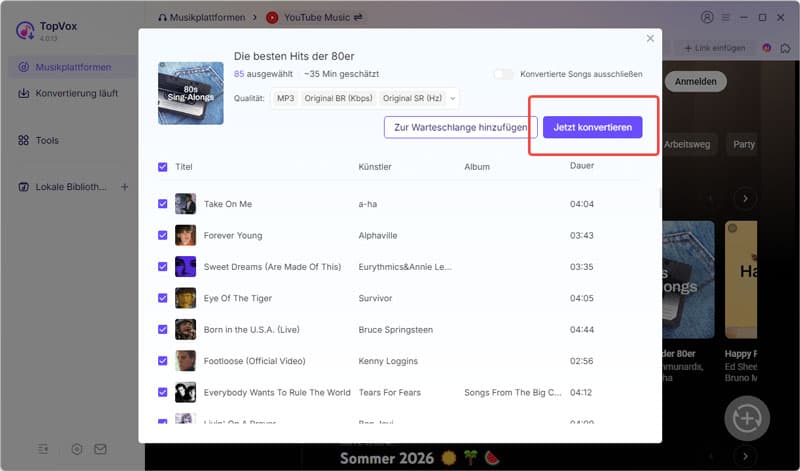
Task: Toggle the select-all Titel checkbox
Action: point(163,167)
